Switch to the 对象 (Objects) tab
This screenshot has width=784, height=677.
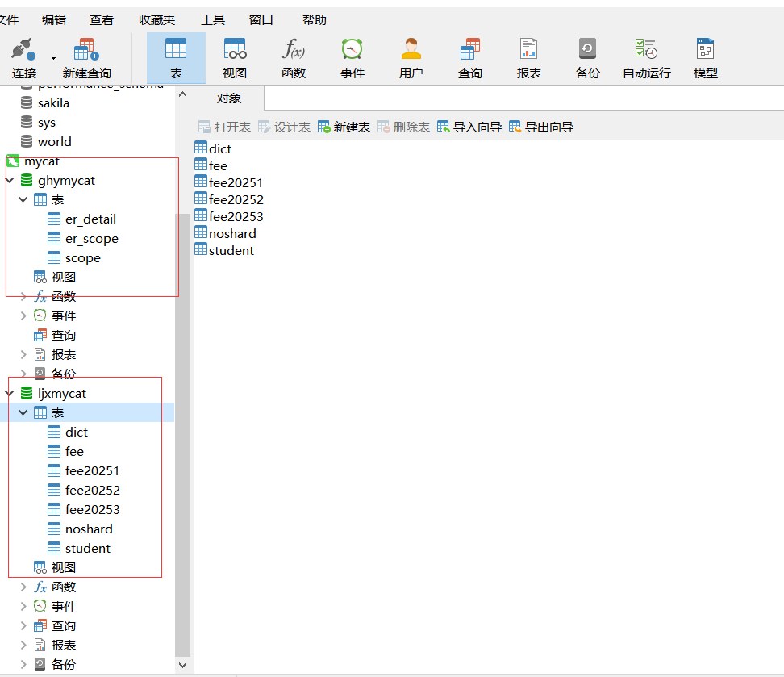(x=229, y=98)
